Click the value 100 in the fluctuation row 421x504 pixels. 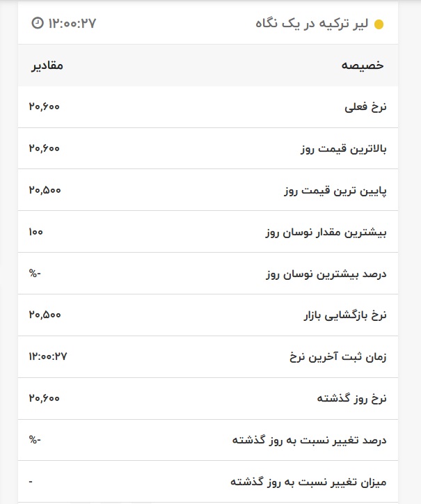[36, 231]
